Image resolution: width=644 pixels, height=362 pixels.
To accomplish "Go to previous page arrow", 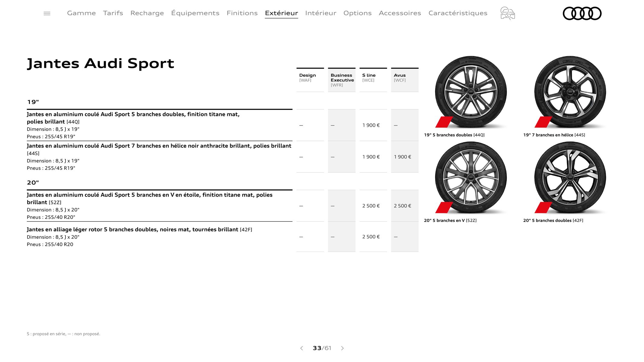I will 301,348.
